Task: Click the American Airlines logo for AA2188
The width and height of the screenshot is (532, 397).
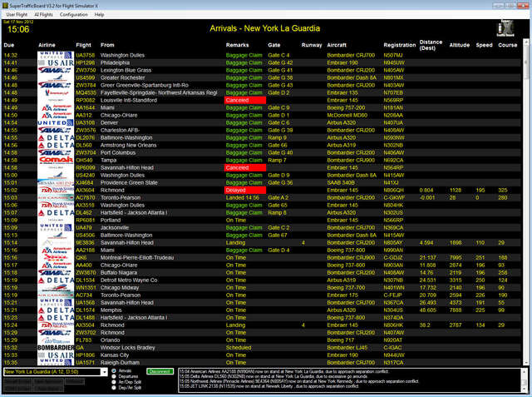Action: (56, 250)
